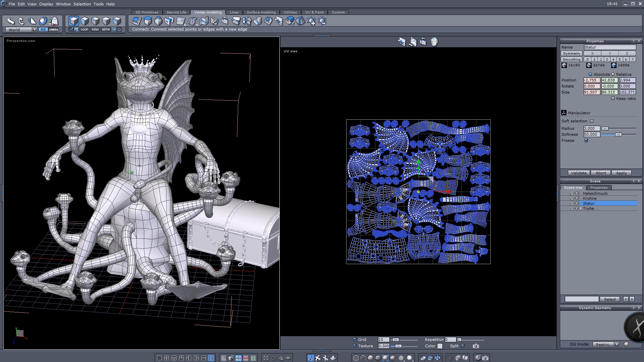
Task: Click the Validate button
Action: tap(579, 173)
